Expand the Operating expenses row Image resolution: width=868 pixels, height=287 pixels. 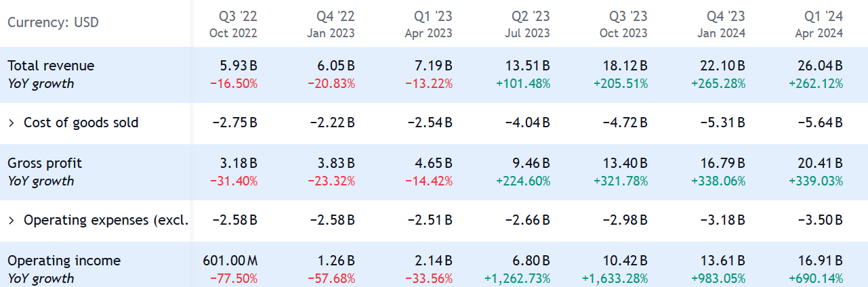click(12, 221)
